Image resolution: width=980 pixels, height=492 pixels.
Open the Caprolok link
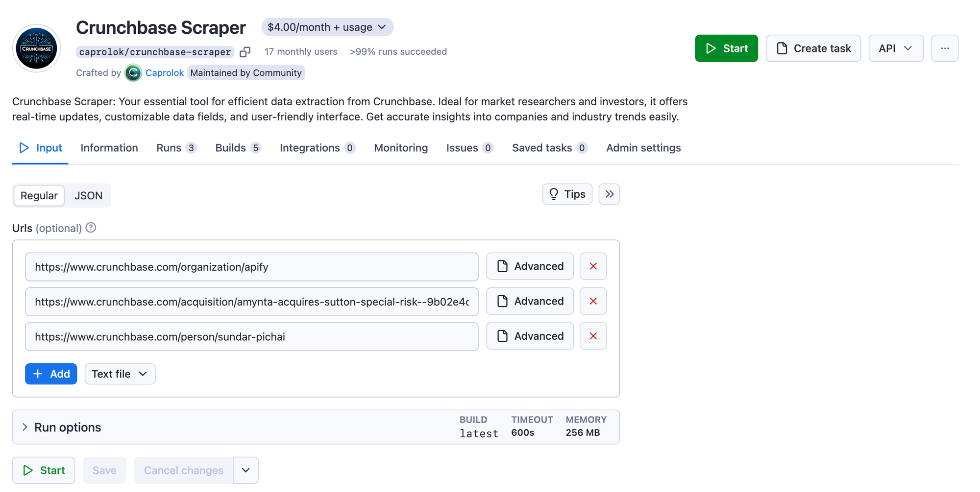[x=165, y=72]
